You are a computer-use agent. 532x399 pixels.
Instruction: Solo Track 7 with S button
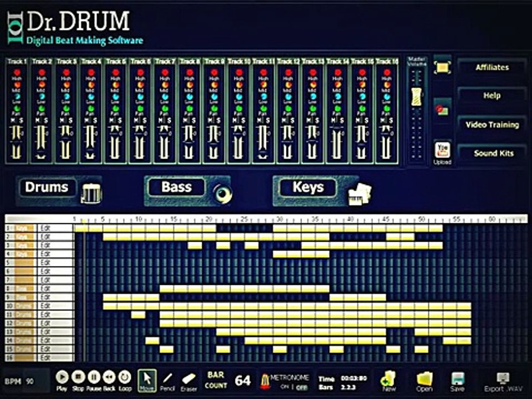pos(169,120)
